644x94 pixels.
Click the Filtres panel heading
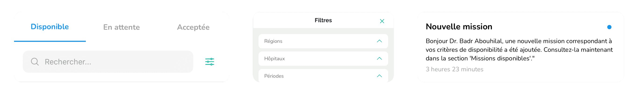pyautogui.click(x=323, y=20)
